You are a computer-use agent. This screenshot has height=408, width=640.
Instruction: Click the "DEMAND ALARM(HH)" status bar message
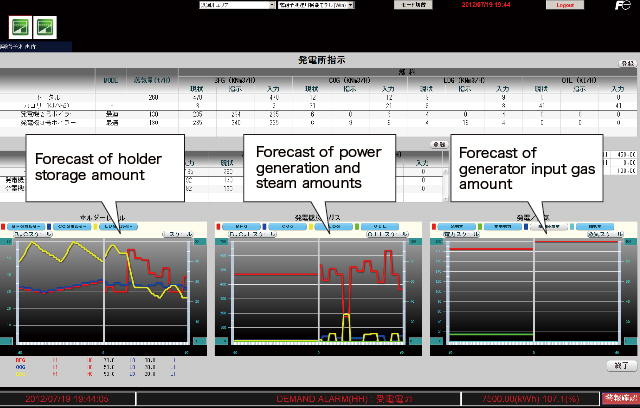[x=345, y=399]
